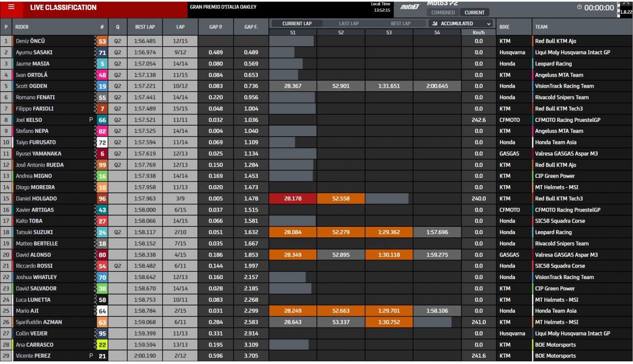Click Deniz ÖNCÜ's S1 progress bar
633x364 pixels.
[292, 41]
